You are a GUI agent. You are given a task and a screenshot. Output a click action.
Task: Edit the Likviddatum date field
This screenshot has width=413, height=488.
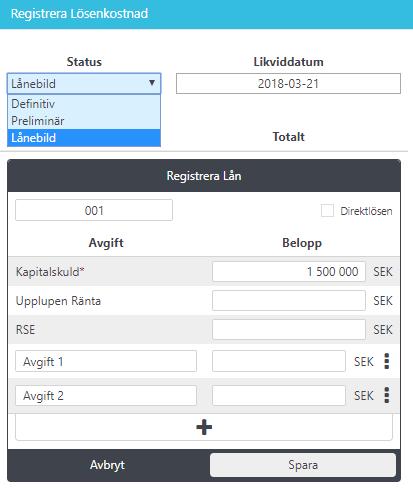[x=288, y=83]
